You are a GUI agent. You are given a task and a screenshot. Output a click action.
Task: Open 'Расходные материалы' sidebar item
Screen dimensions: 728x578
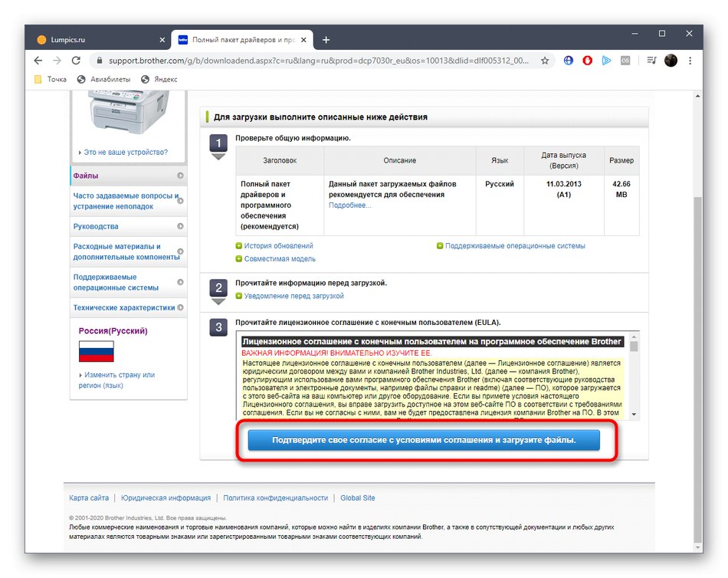[129, 251]
